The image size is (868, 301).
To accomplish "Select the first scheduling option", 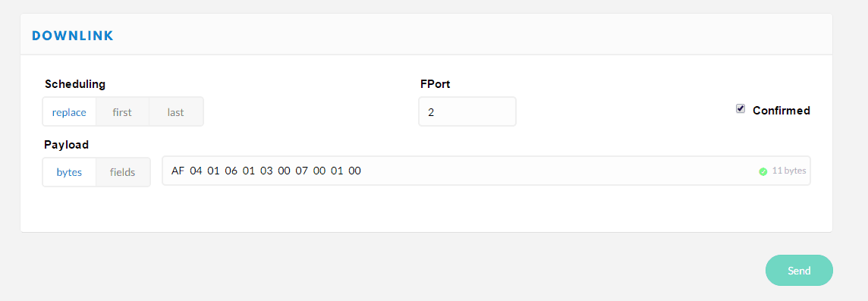I will 122,112.
